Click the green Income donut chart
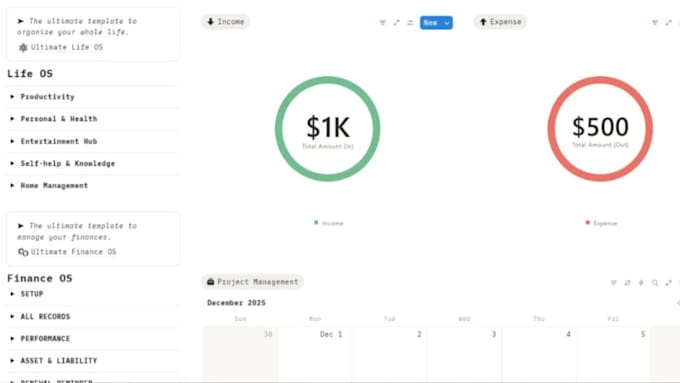The height and width of the screenshot is (383, 680). tap(327, 129)
